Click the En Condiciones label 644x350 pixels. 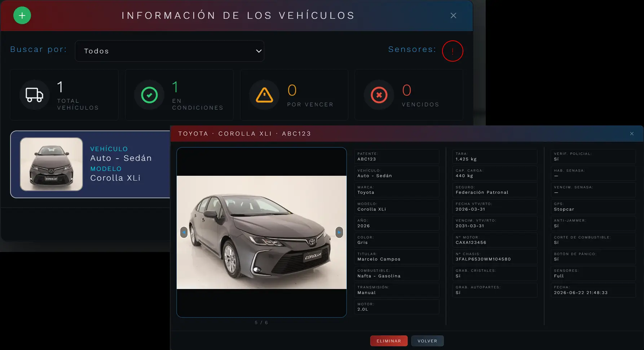(x=198, y=104)
